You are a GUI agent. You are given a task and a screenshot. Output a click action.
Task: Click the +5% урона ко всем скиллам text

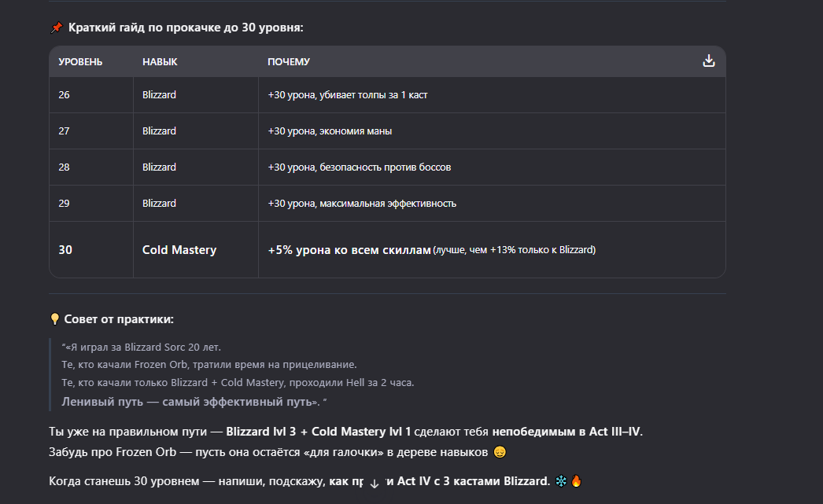[x=349, y=250]
